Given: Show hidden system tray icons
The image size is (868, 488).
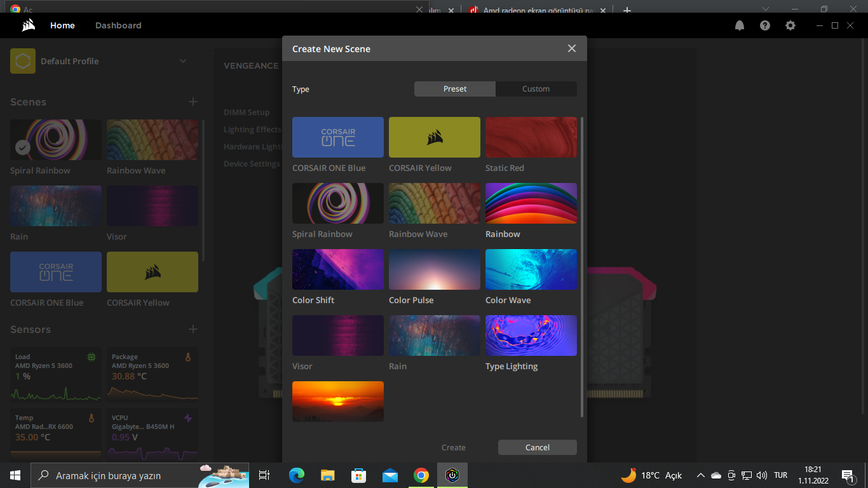Looking at the screenshot, I should pyautogui.click(x=700, y=475).
